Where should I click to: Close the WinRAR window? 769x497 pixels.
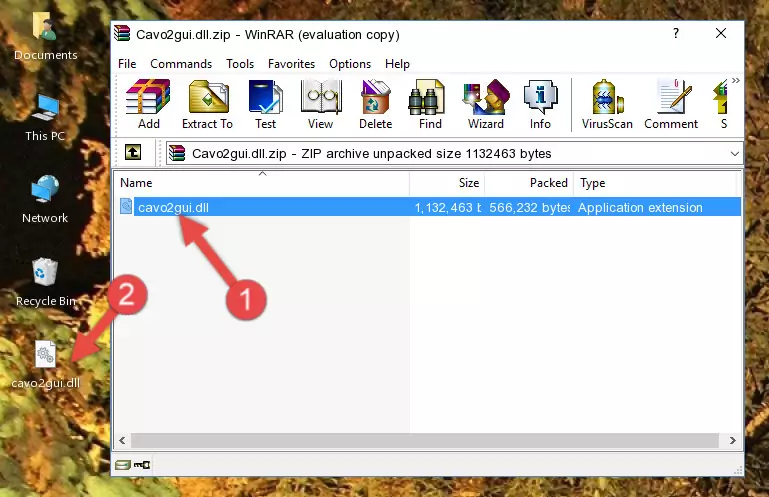pos(721,33)
